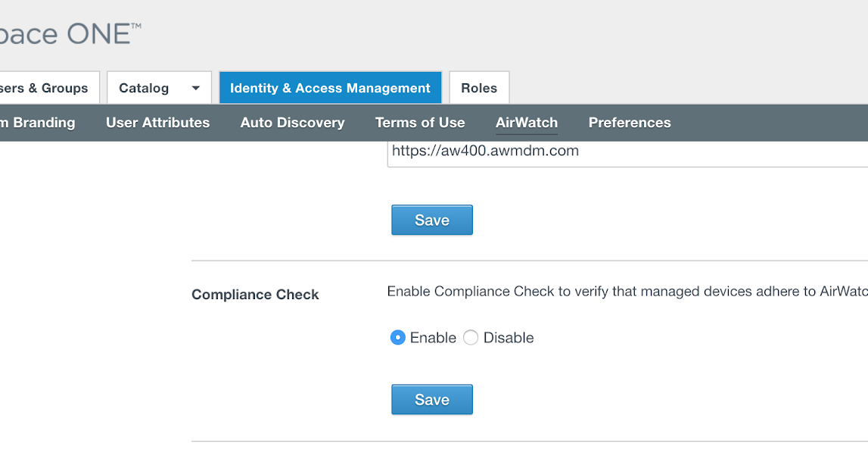The image size is (868, 456).
Task: Open the Preferences section
Action: coord(629,122)
